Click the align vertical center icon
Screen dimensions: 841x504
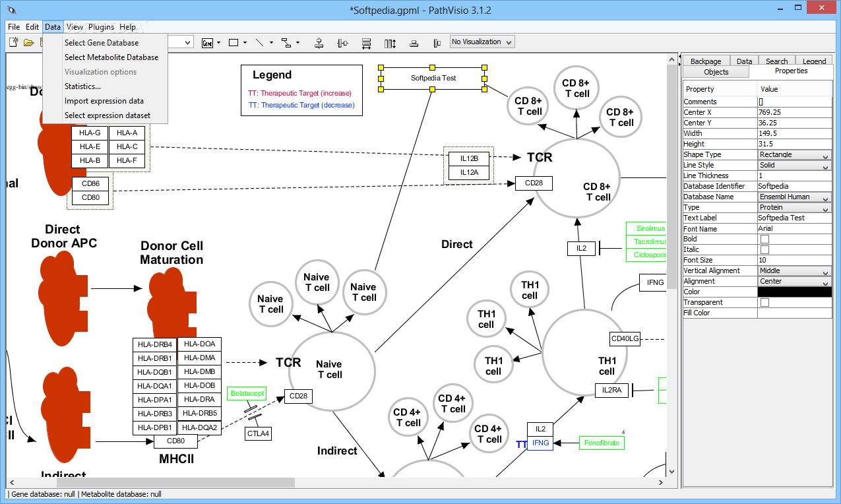[x=342, y=43]
